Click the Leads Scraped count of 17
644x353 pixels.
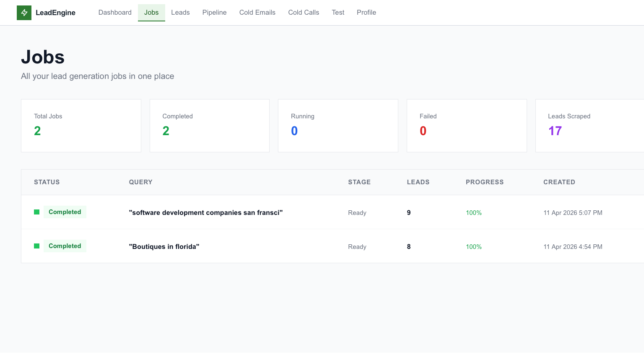click(555, 131)
